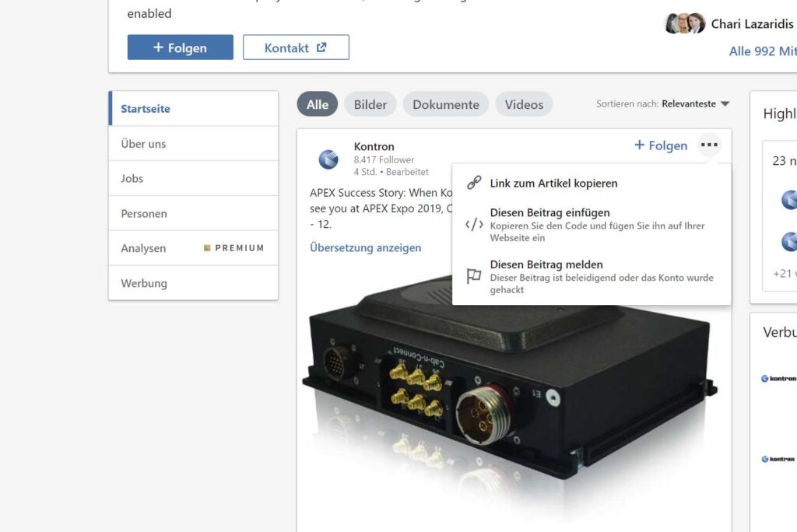Open the Sortieren nach Relevanteste dropdown
This screenshot has width=797, height=532.
click(663, 104)
